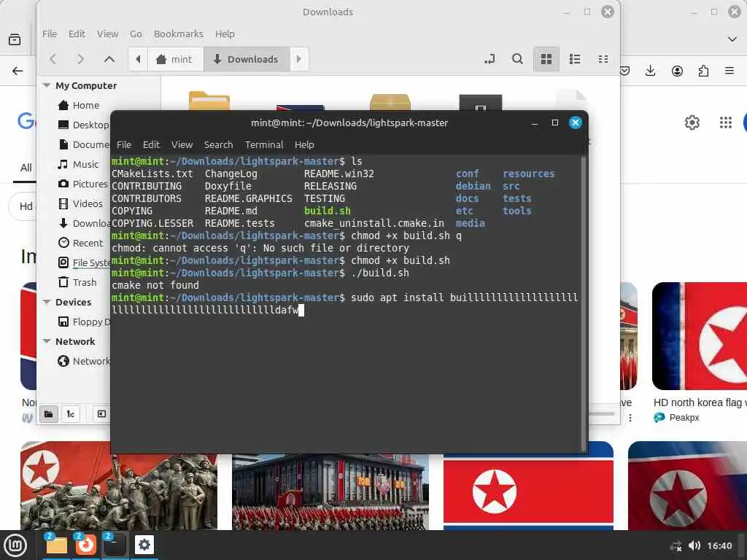Open Help menu in Downloads window
This screenshot has height=560, width=747.
(225, 34)
